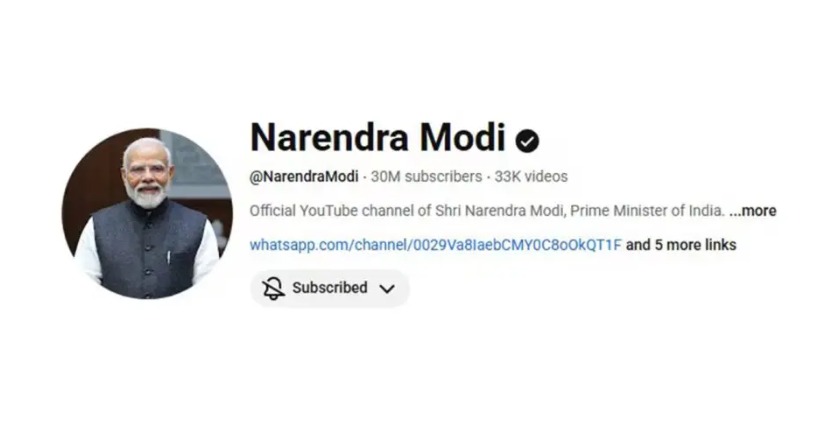Click the '5 more links' text
Viewport: 834px width, 433px height.
point(696,245)
